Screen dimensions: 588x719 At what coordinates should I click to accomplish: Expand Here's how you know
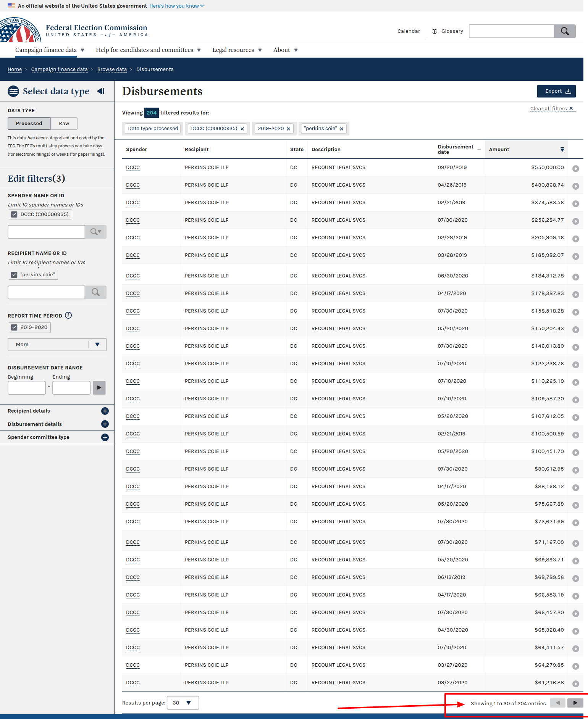coord(176,6)
